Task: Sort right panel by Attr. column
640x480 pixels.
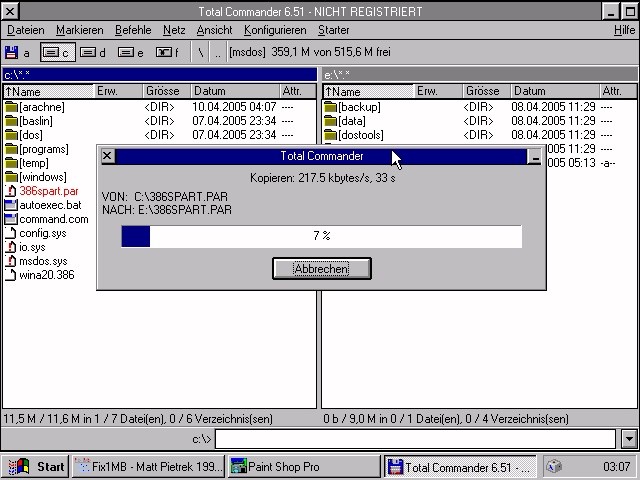Action: [x=618, y=91]
